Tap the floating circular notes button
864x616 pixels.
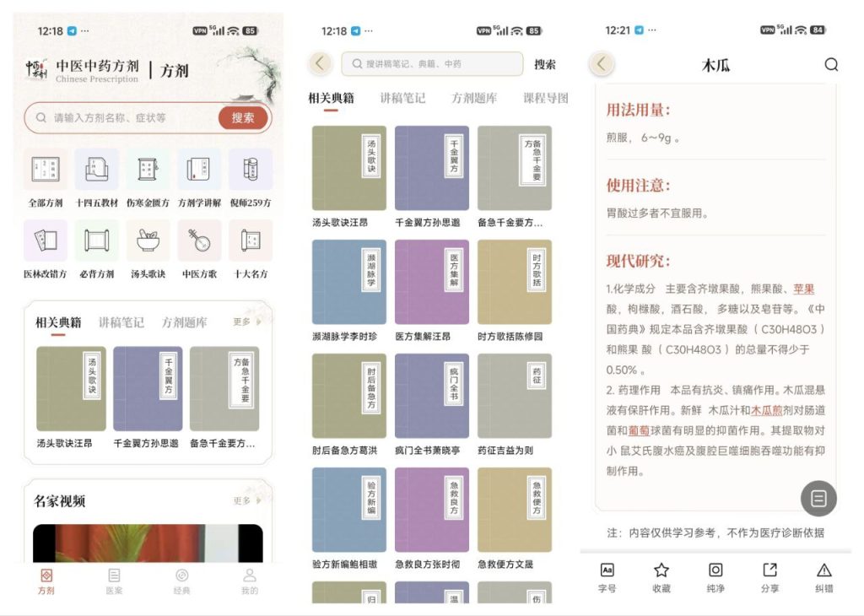click(x=818, y=498)
